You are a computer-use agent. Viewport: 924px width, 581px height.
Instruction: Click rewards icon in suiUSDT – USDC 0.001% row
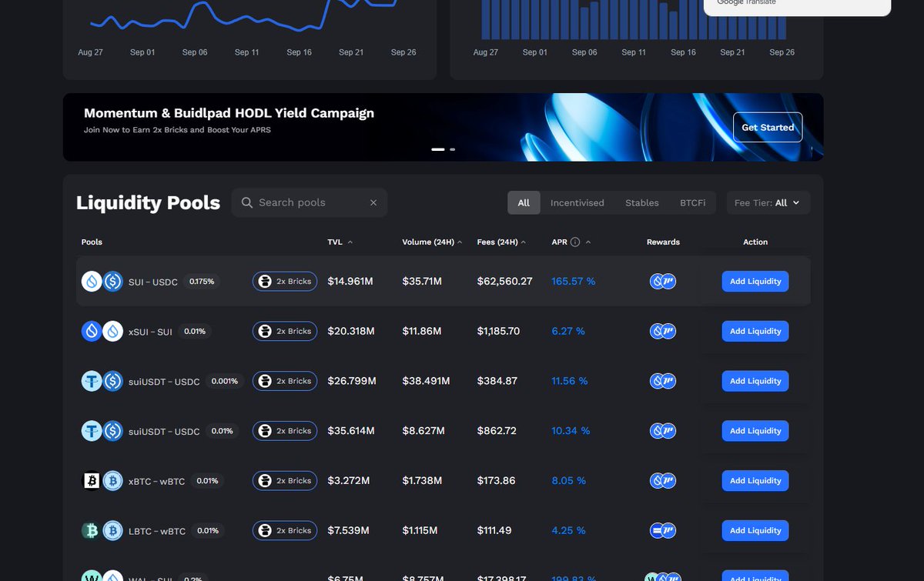[663, 381]
